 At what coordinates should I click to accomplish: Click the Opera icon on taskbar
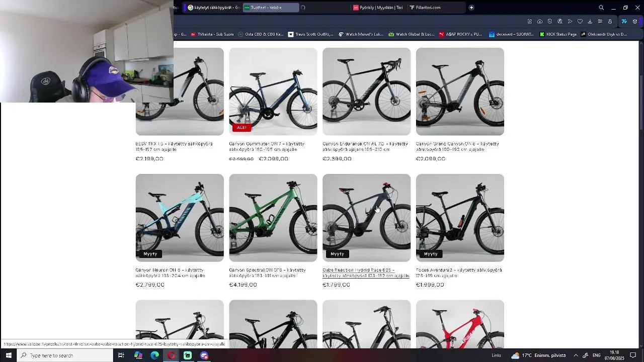tap(171, 355)
